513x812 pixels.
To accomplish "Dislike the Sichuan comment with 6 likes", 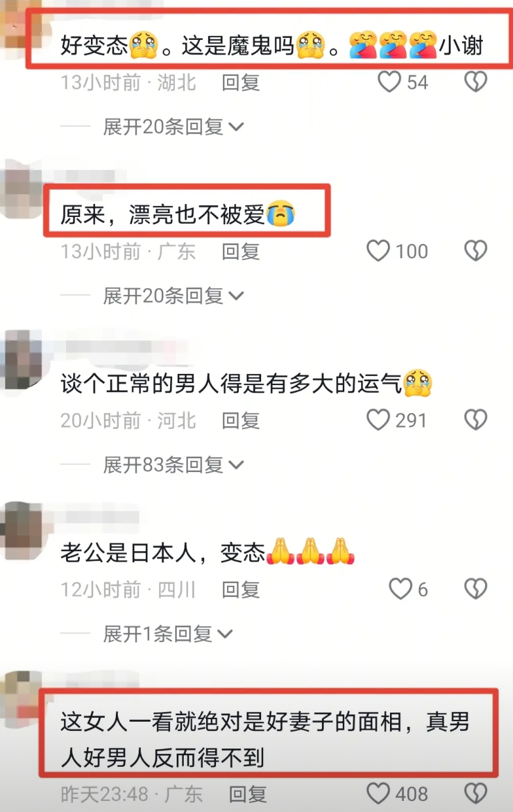I will [x=476, y=589].
